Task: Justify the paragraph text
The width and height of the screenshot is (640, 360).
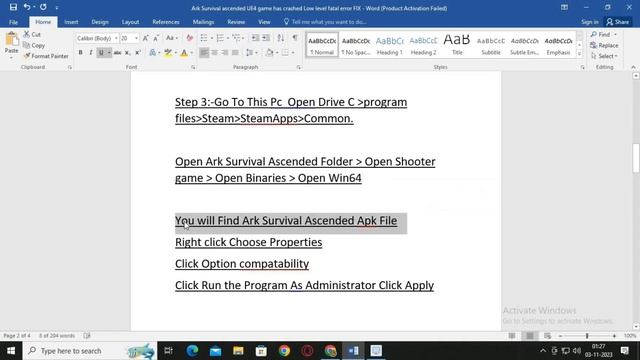Action: pos(235,53)
